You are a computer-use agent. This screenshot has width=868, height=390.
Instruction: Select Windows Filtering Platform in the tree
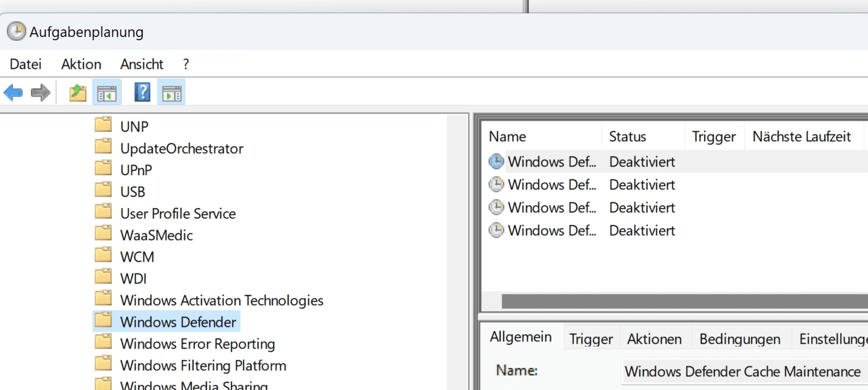[203, 365]
